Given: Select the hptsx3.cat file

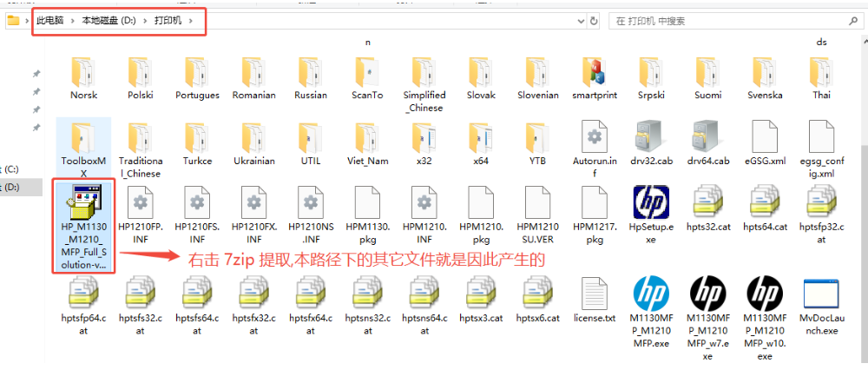Looking at the screenshot, I should (x=481, y=301).
